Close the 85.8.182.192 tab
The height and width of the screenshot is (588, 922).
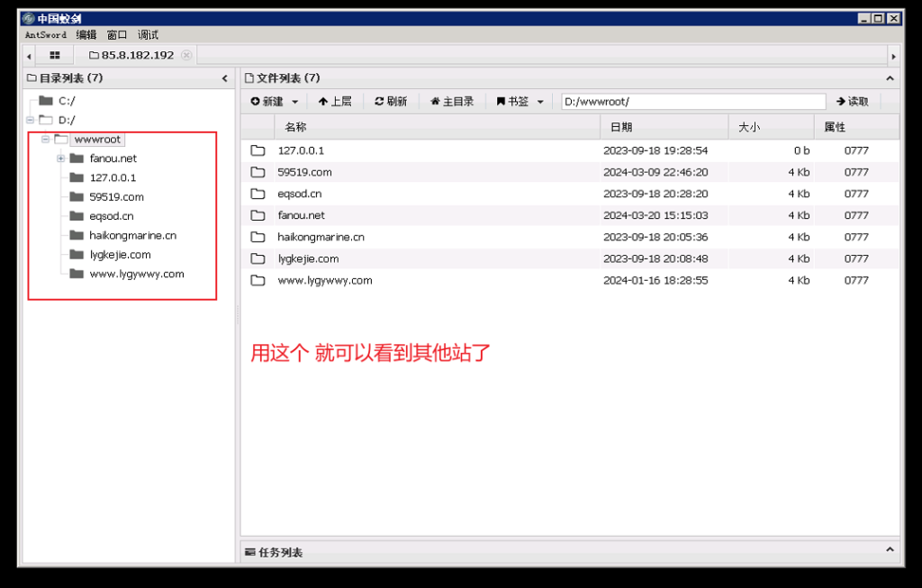tap(186, 55)
